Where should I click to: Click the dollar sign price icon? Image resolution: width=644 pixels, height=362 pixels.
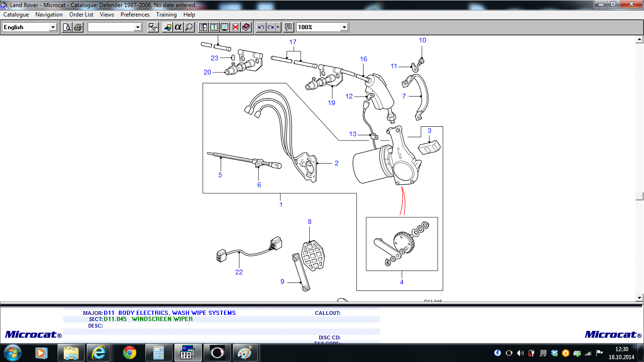pos(214,27)
